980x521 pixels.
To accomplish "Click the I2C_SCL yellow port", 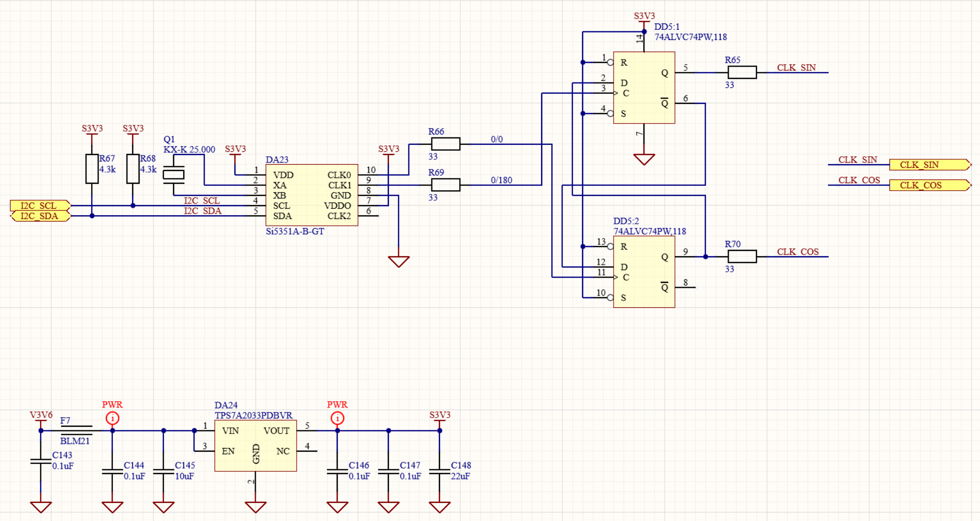I will coord(40,206).
